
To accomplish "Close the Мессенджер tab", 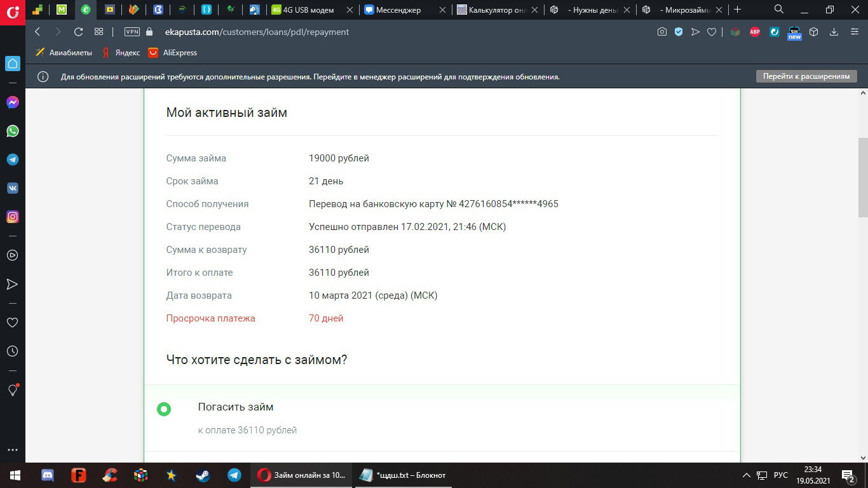I will tap(443, 10).
